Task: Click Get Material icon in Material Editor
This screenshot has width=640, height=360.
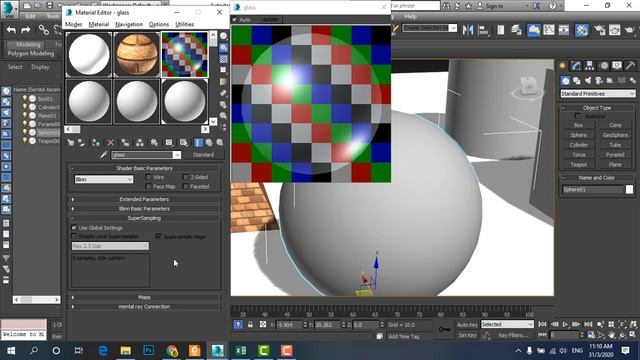Action: (x=71, y=142)
